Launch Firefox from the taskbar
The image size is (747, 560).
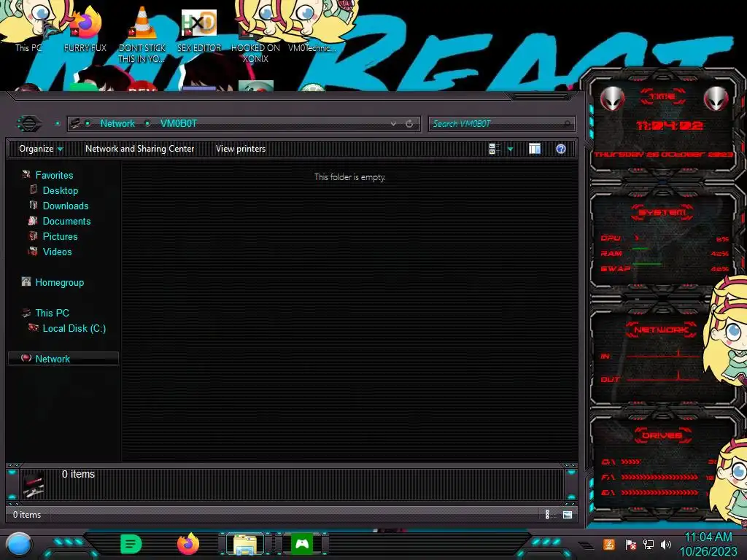tap(188, 544)
